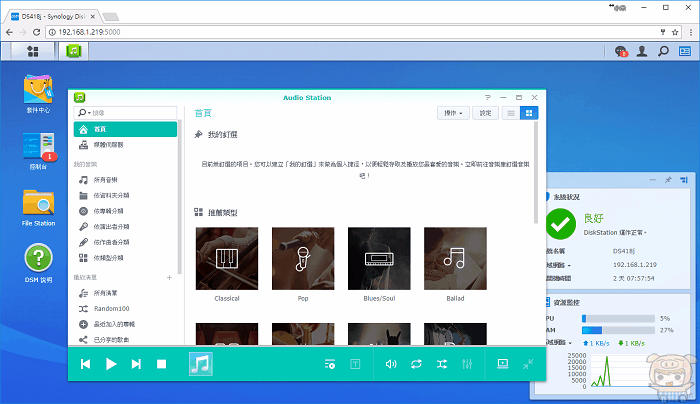This screenshot has height=404, width=700.
Task: Open the Control Panel desktop icon
Action: 38,151
